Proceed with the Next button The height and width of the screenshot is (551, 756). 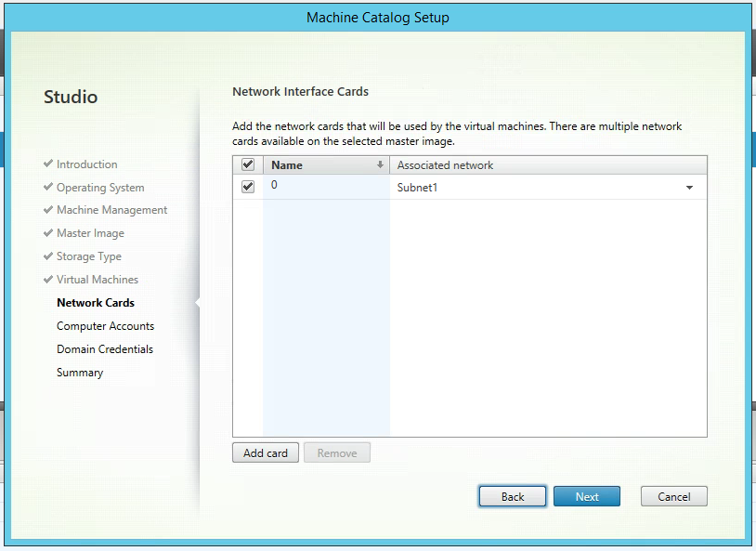[587, 497]
